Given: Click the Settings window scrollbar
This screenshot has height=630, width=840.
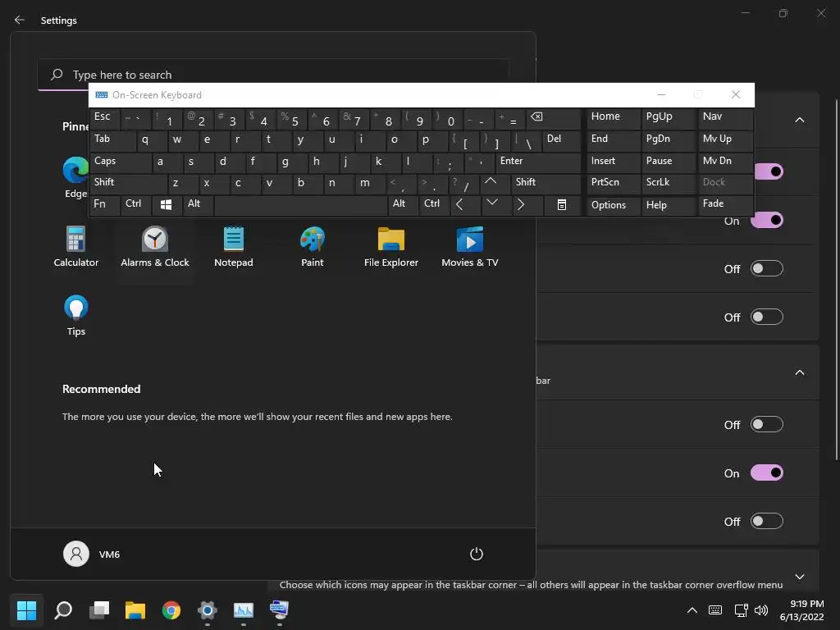Looking at the screenshot, I should [837, 279].
